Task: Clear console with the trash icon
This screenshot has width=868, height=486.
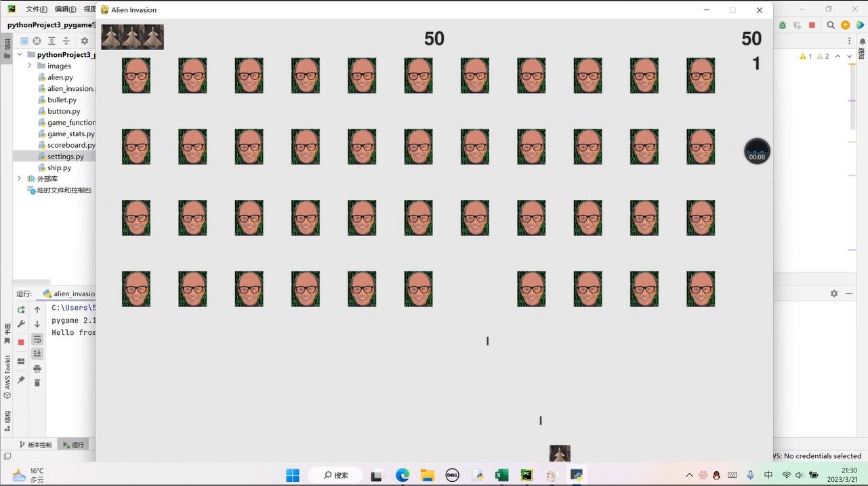Action: 37,383
